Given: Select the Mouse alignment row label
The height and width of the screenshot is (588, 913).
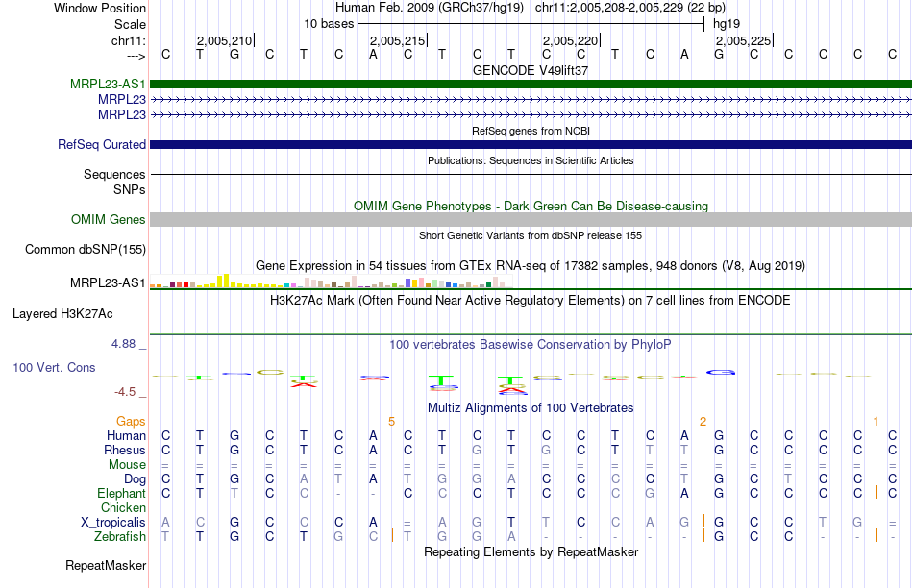Looking at the screenshot, I should click(x=127, y=465).
